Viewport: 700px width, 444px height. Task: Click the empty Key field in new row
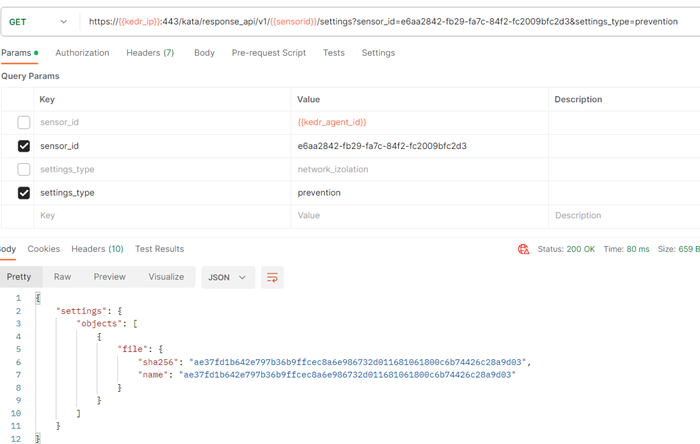click(160, 215)
